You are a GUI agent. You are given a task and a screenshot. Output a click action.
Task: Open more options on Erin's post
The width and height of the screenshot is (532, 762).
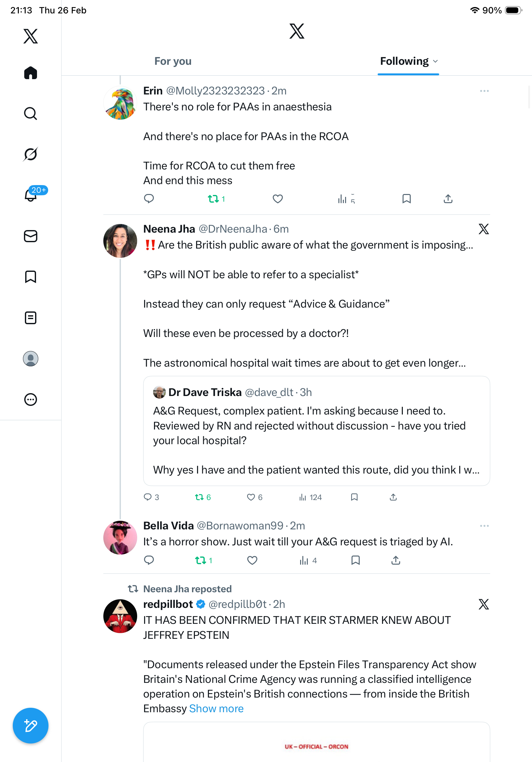[484, 91]
